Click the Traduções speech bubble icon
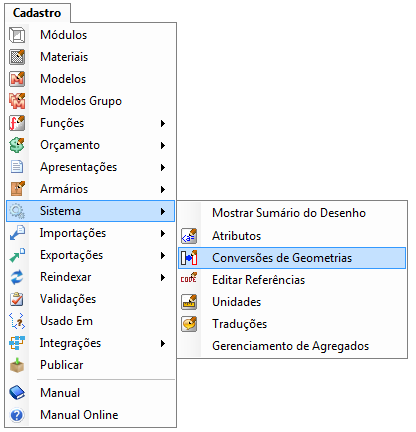 tap(189, 324)
